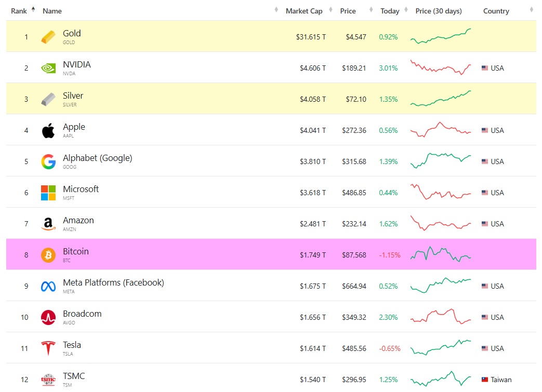Click the gold bar icon for Gold
Viewport: 542px width, 392px height.
click(47, 36)
